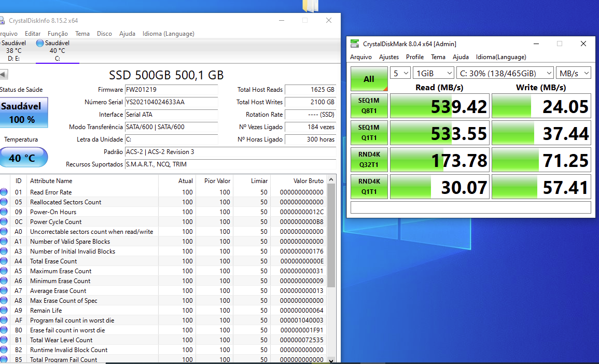Click the SEQ1M Q8T1 write result 24.05
Image resolution: width=599 pixels, height=364 pixels.
(541, 106)
